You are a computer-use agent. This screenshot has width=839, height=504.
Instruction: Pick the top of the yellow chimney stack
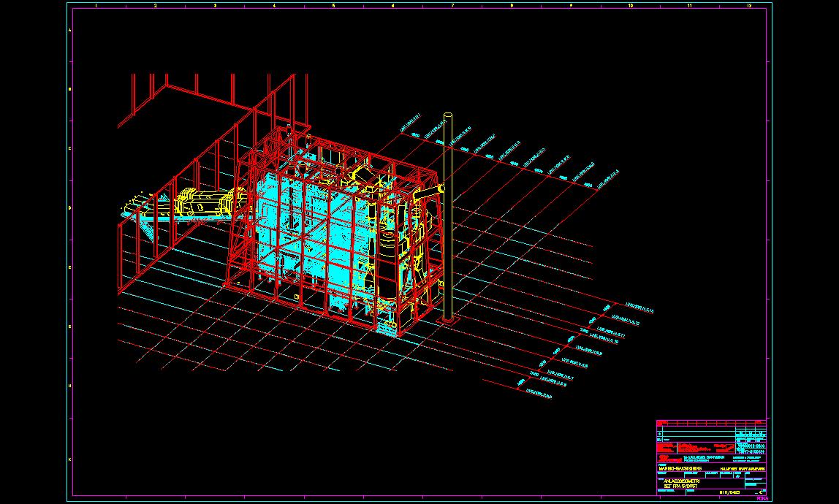448,115
